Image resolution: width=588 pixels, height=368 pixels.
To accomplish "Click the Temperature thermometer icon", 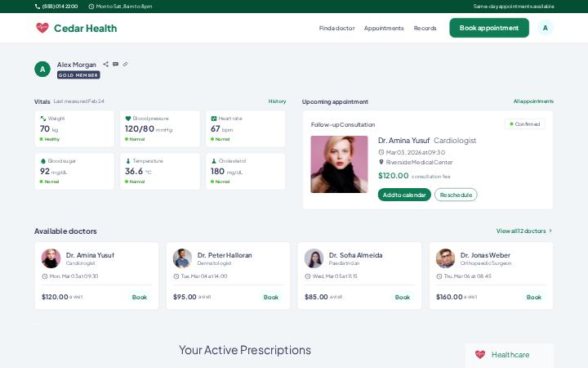I will click(128, 161).
